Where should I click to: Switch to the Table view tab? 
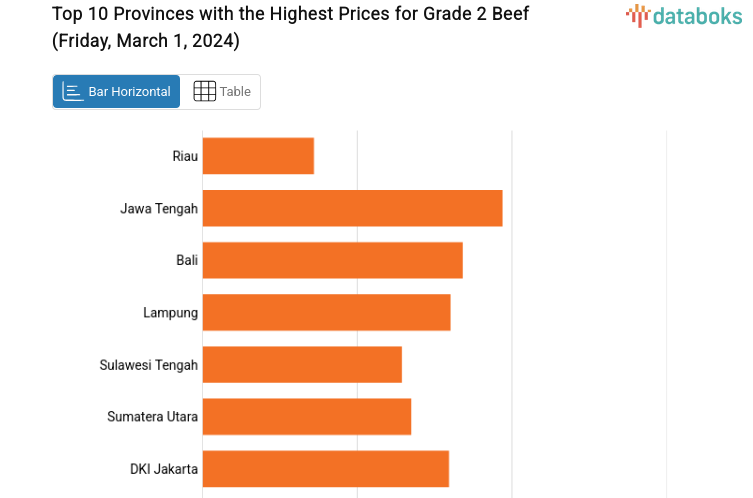tap(221, 92)
